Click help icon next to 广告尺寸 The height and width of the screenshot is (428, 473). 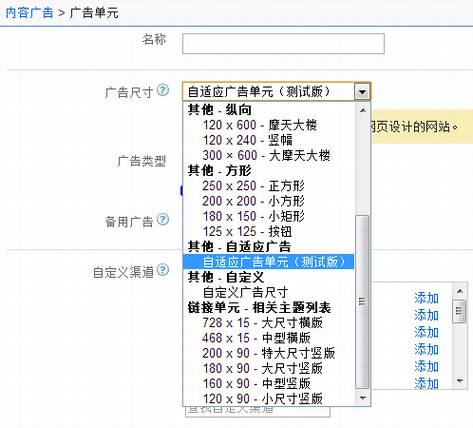[x=163, y=90]
